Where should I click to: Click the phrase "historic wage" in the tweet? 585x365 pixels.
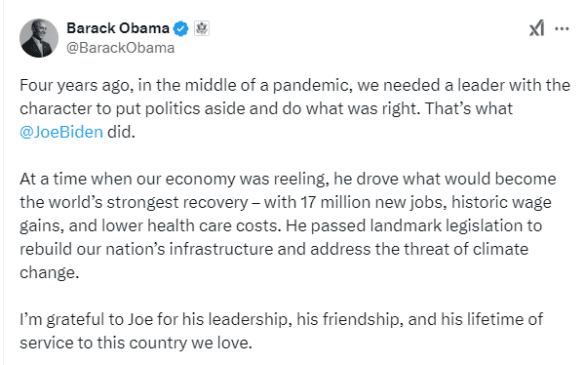point(501,203)
